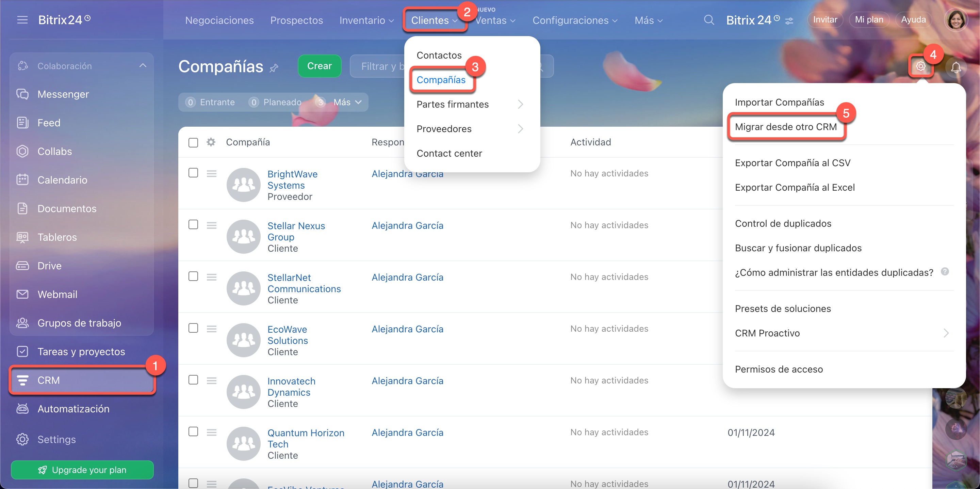The height and width of the screenshot is (489, 980).
Task: Open the Webmail envelope icon
Action: coord(22,294)
